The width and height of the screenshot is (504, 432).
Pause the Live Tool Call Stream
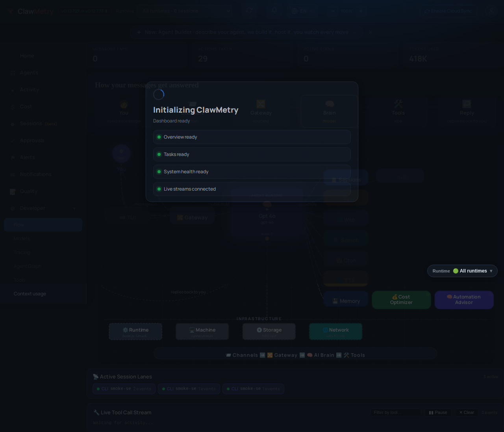point(438,412)
